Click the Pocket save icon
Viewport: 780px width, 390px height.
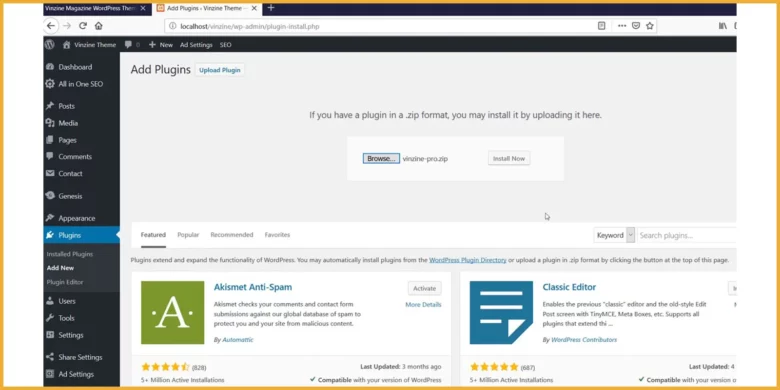(636, 26)
